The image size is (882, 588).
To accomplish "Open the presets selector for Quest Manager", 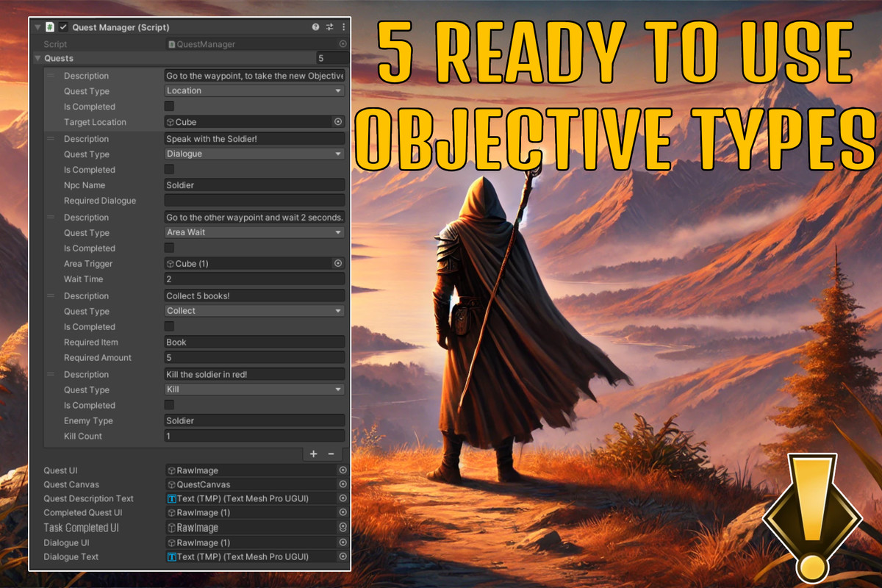I will [328, 26].
